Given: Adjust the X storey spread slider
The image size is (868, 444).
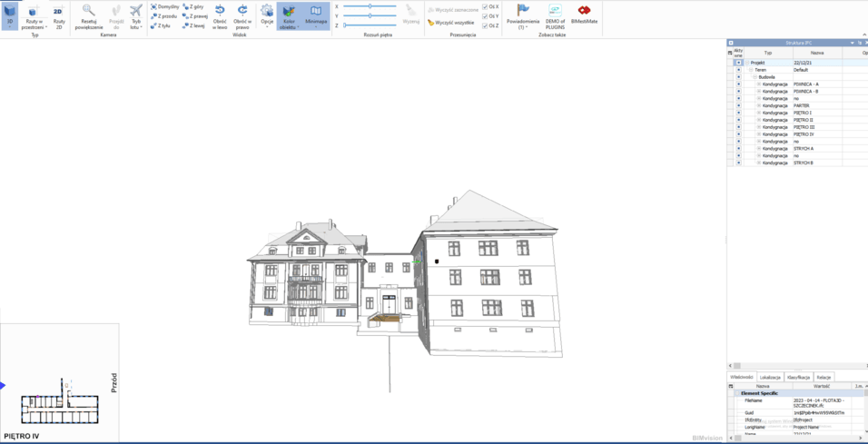Looking at the screenshot, I should click(370, 6).
